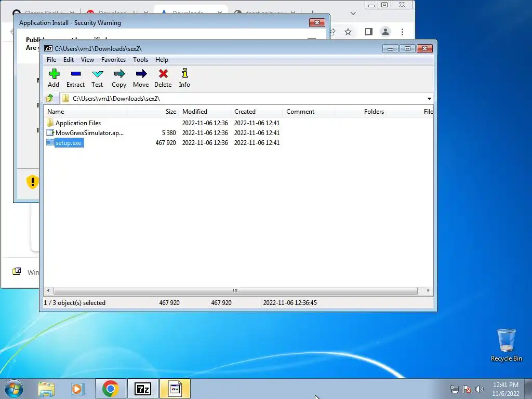This screenshot has width=532, height=399.
Task: Open Chrome's tab search chevron
Action: pos(353,14)
